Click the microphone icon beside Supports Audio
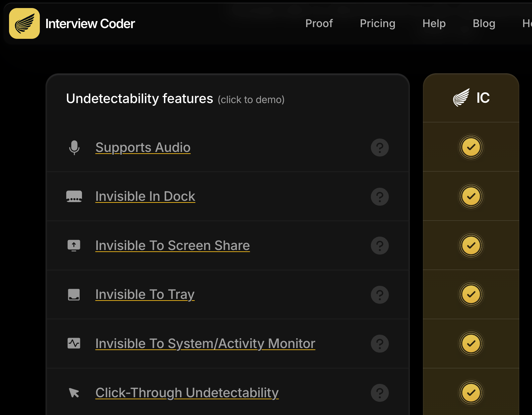This screenshot has height=415, width=532. coord(74,147)
